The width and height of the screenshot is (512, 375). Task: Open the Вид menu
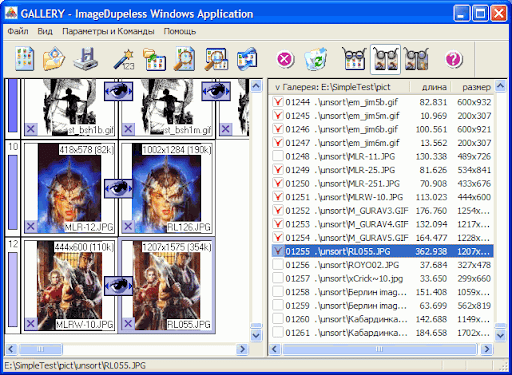pos(45,31)
